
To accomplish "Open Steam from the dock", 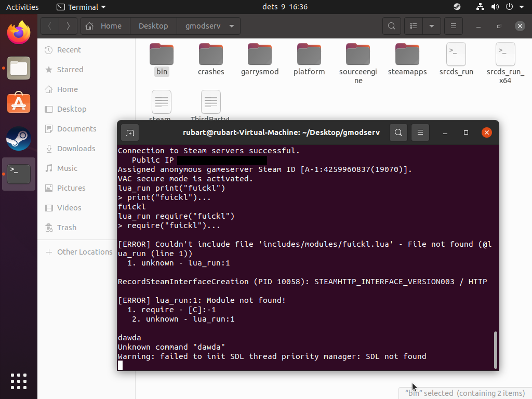I will tap(19, 138).
